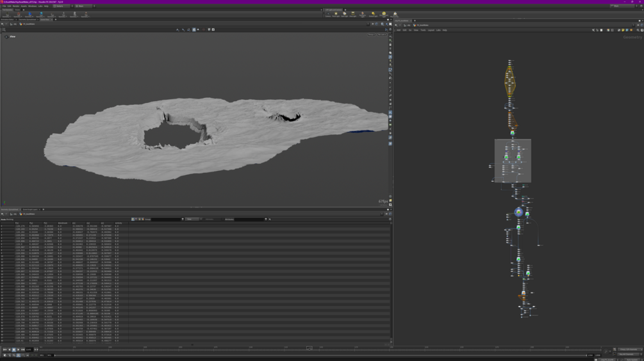Open the Auto Update mode dropdown
This screenshot has width=644, height=361.
(632, 360)
